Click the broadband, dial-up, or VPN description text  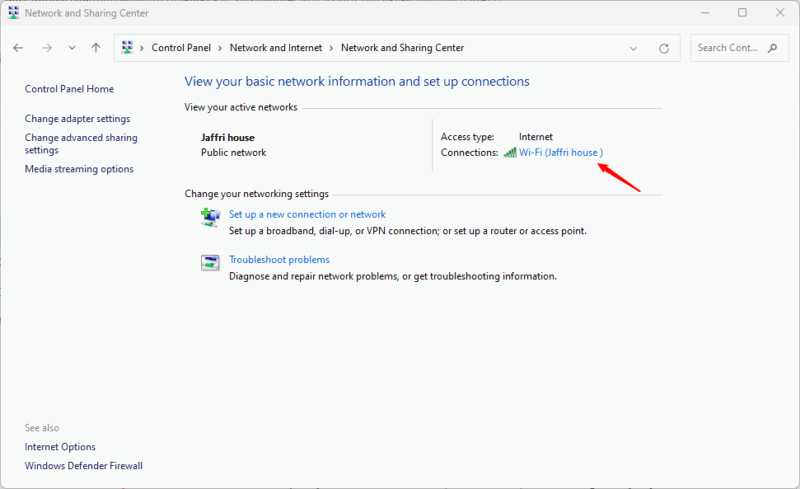point(408,231)
